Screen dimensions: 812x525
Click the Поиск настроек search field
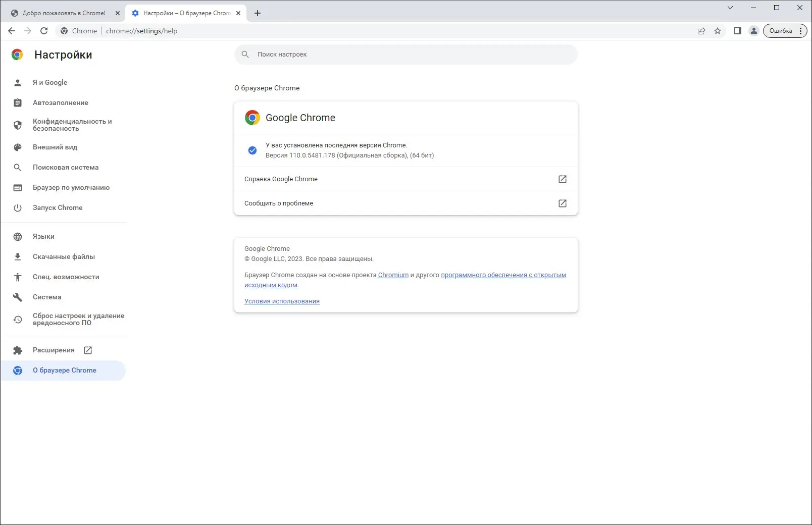tap(405, 55)
